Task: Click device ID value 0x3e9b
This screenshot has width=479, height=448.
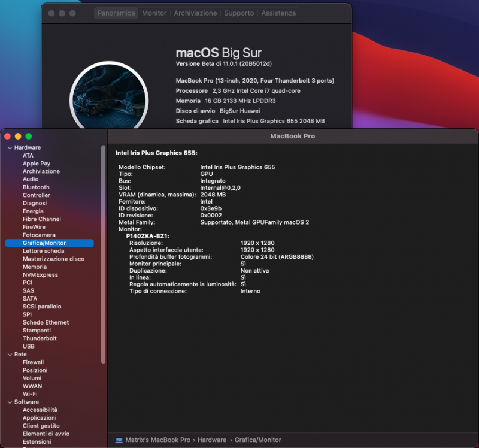Action: tap(211, 208)
